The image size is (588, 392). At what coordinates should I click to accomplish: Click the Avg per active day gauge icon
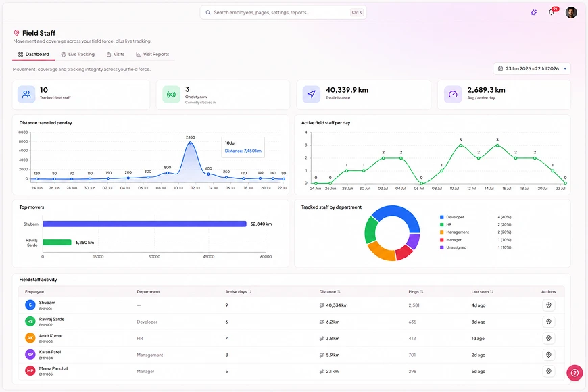[453, 94]
